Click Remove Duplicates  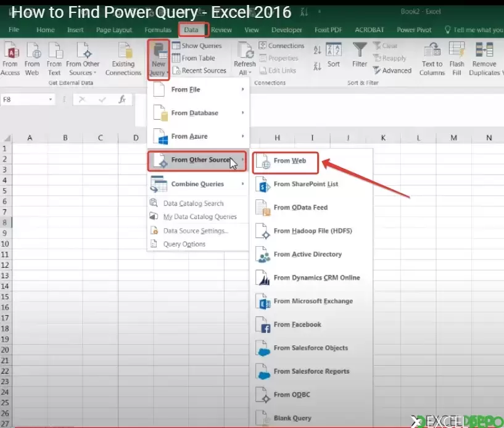[x=484, y=59]
